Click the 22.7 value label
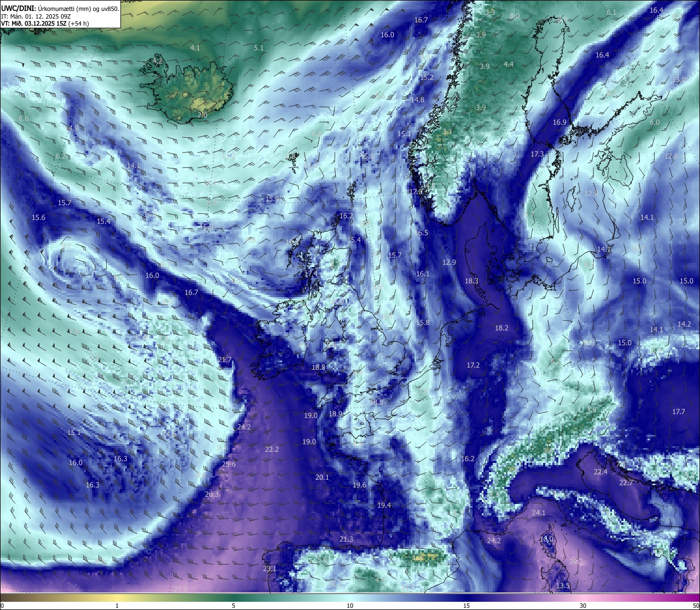The image size is (700, 610). [x=626, y=483]
